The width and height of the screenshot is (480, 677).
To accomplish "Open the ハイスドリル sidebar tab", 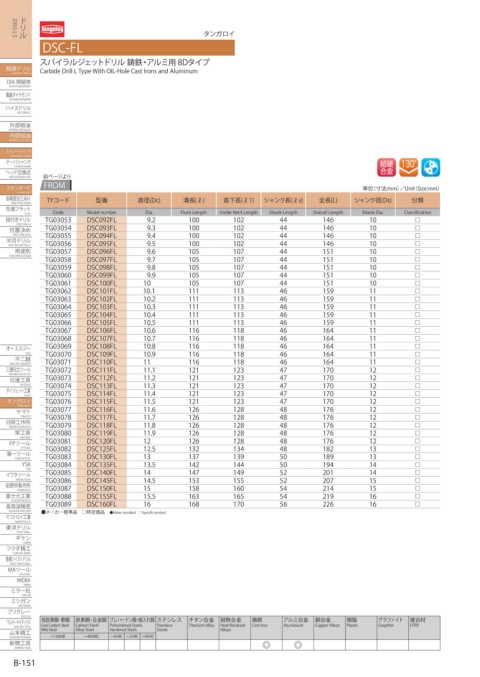I will [x=16, y=109].
